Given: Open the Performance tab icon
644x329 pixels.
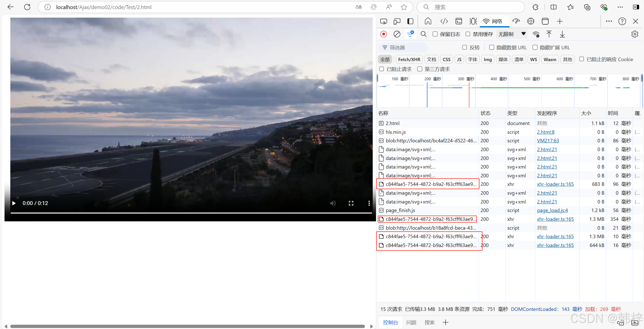Looking at the screenshot, I should pos(516,21).
